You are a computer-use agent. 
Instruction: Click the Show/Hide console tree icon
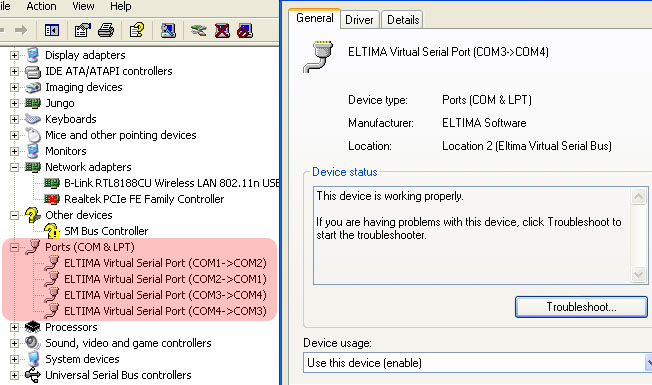pyautogui.click(x=52, y=30)
